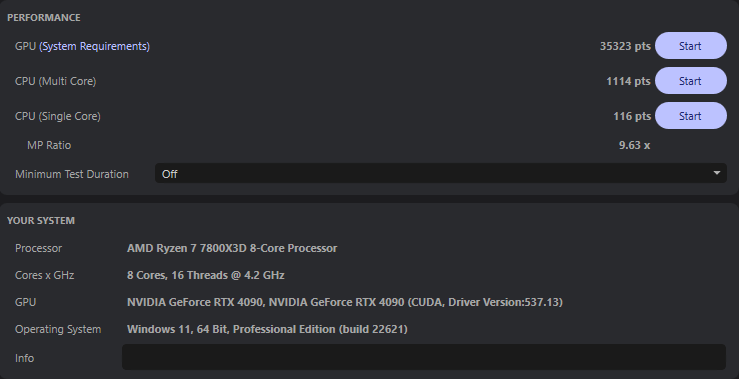Open the System Requirements link
Image resolution: width=739 pixels, height=379 pixels.
pyautogui.click(x=95, y=46)
